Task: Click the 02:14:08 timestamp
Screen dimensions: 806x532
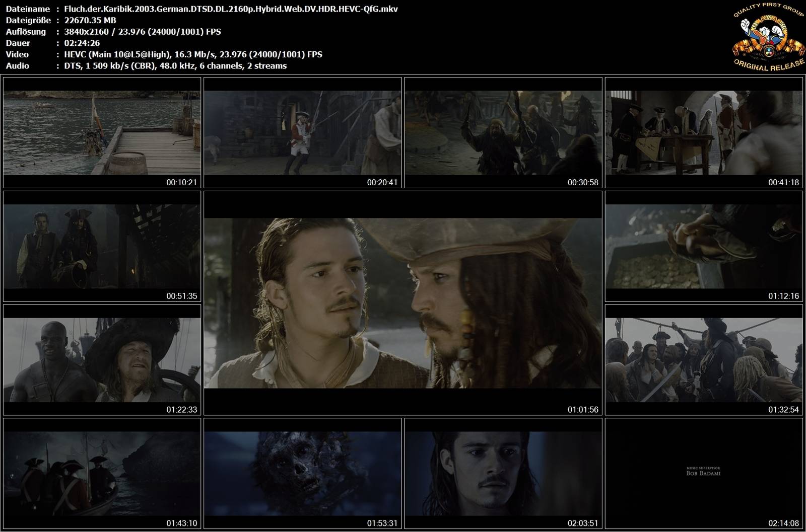Action: coord(784,523)
